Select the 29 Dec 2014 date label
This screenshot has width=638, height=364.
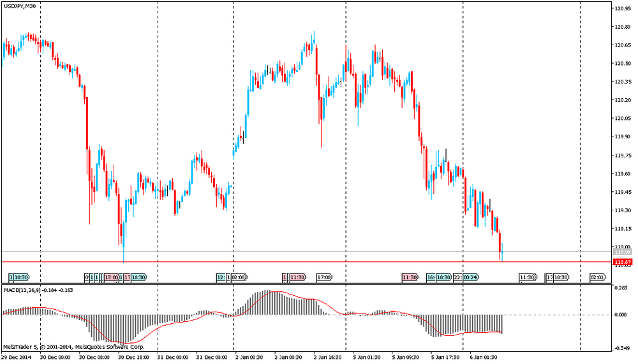(x=17, y=357)
